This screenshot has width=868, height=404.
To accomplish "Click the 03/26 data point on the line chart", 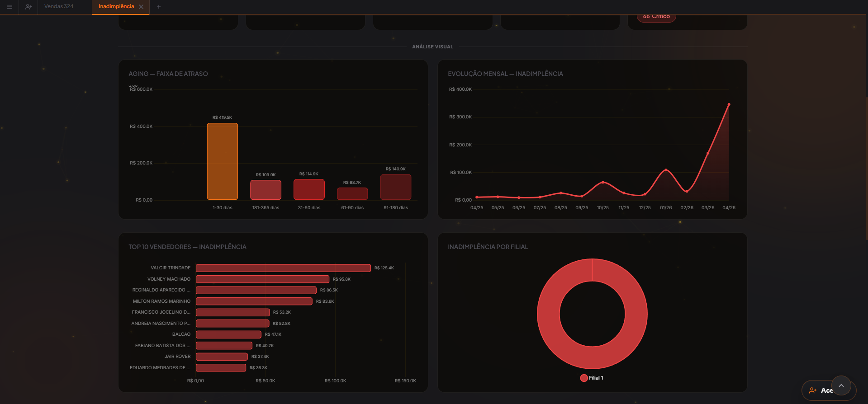I will click(708, 153).
